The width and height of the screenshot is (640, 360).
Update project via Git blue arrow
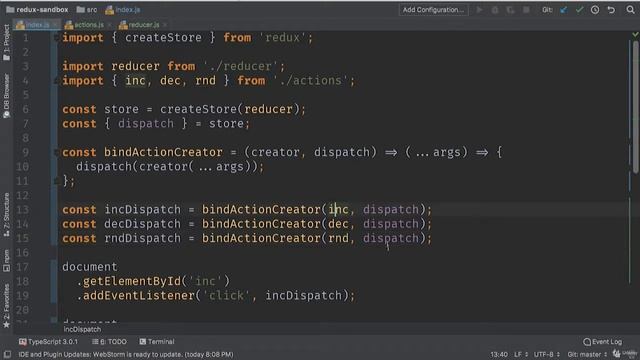pos(564,10)
